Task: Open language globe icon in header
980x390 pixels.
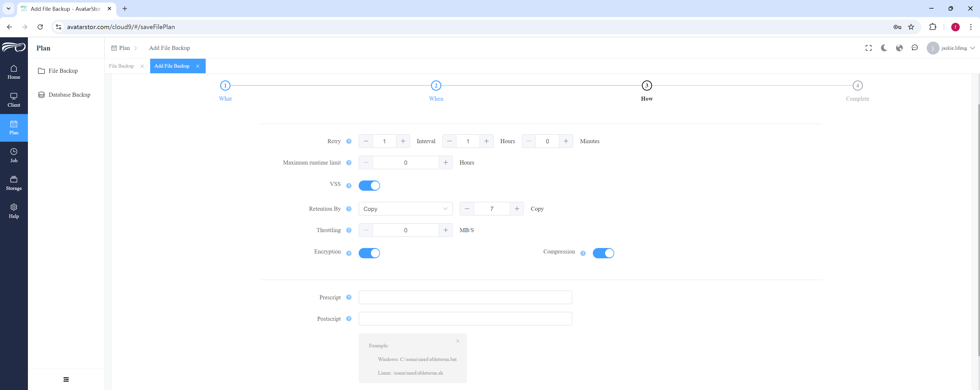Action: (899, 48)
